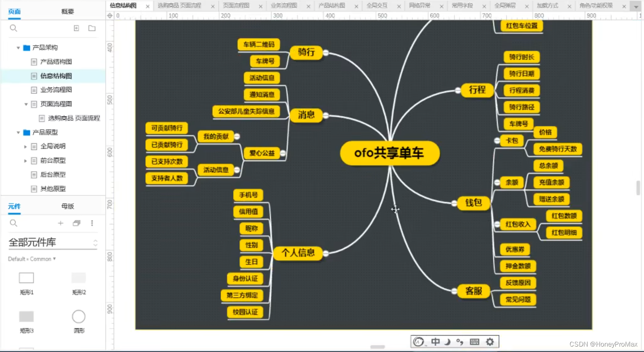Expand the 全局说明 tree item
The height and width of the screenshot is (352, 644).
(x=26, y=147)
